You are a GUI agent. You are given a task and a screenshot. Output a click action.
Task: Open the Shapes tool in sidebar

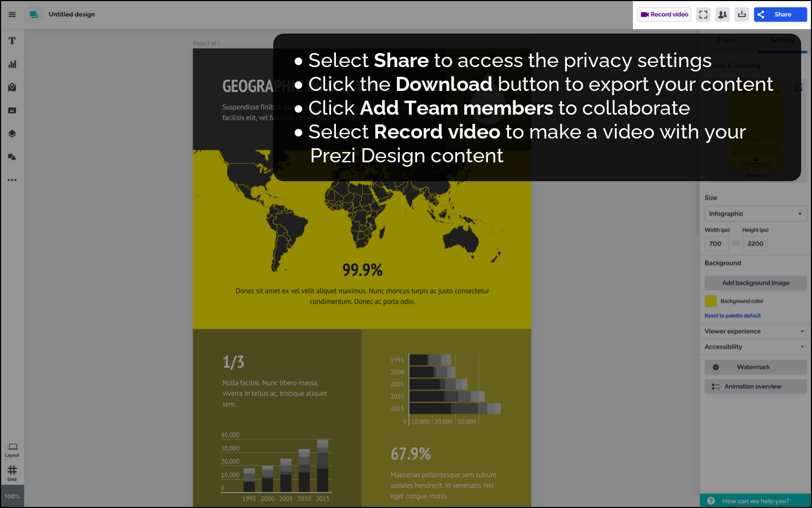[x=12, y=157]
